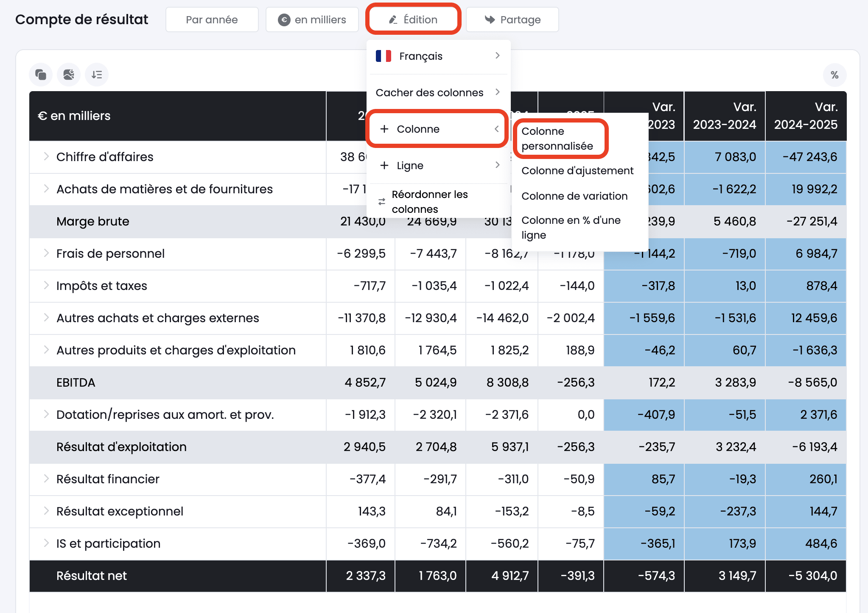Viewport: 868px width, 613px height.
Task: Expand Dotation/reprises aux amort. et prov.
Action: coord(46,414)
